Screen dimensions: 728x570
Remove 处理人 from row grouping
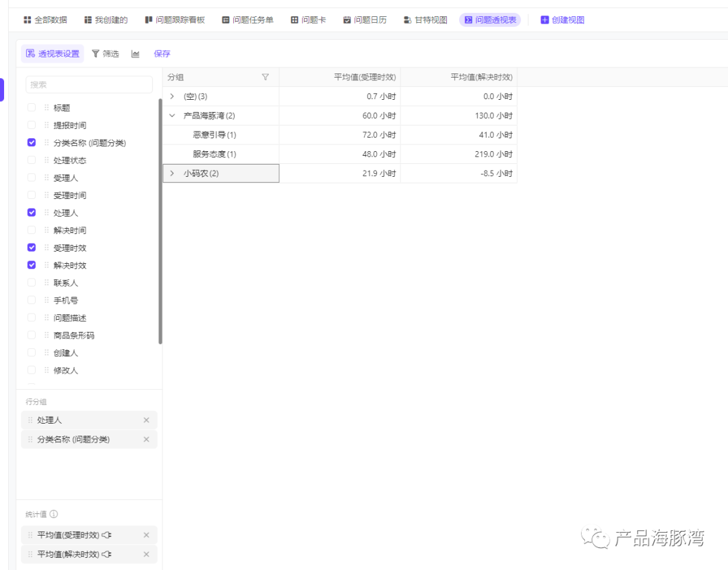(x=146, y=420)
